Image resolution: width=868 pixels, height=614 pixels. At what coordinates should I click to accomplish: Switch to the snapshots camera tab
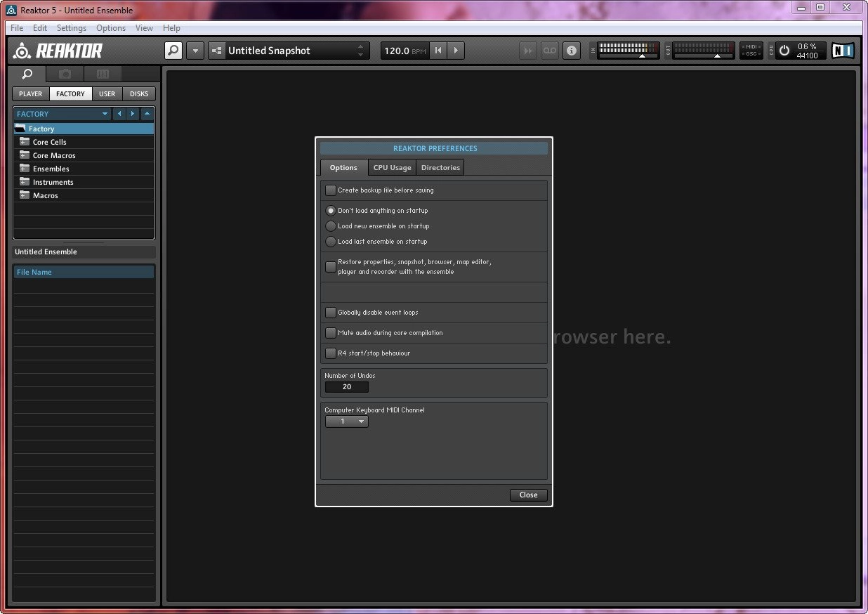[x=65, y=74]
